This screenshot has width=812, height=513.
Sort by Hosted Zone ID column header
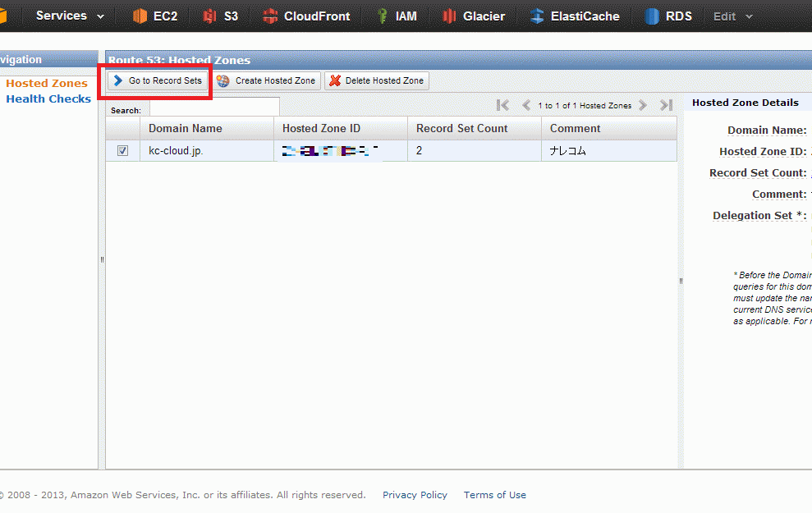341,128
